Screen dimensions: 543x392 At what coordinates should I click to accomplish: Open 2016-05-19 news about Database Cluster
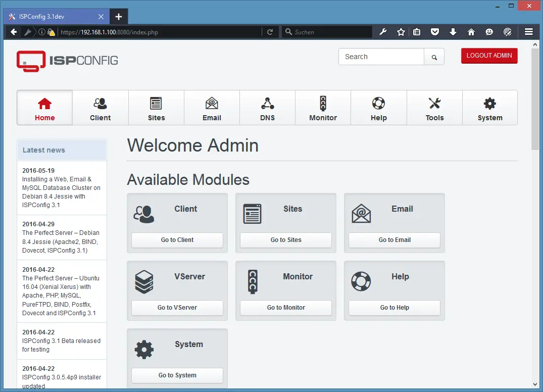[62, 188]
